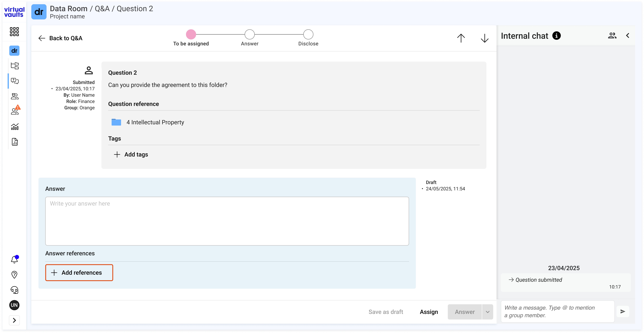This screenshot has height=333, width=644.
Task: Expand the left sidebar with chevron
Action: point(14,320)
